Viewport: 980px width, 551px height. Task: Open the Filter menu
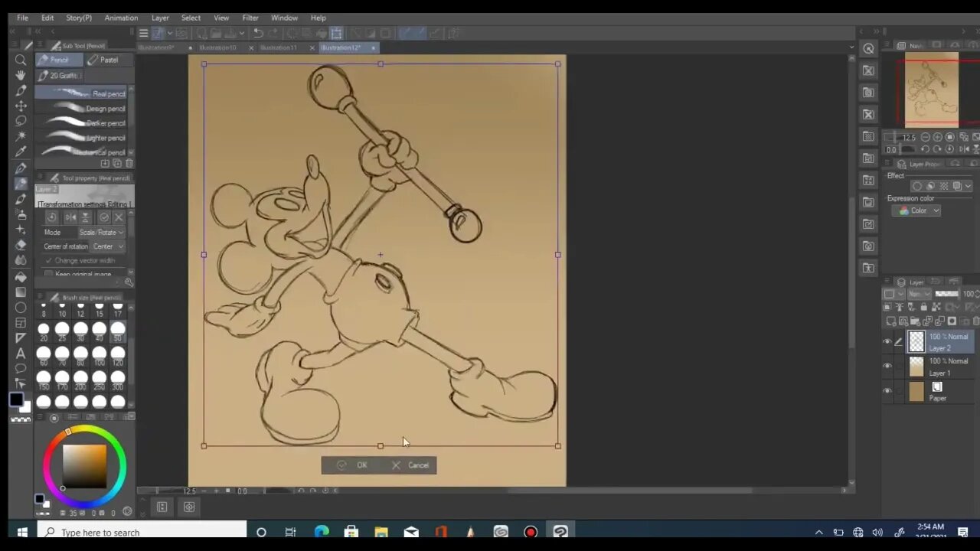(250, 18)
